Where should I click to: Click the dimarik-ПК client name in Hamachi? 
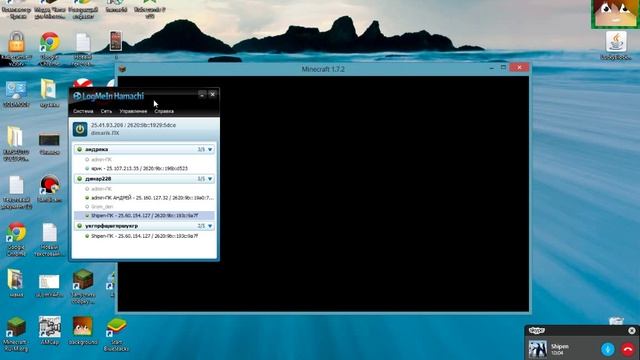[105, 133]
